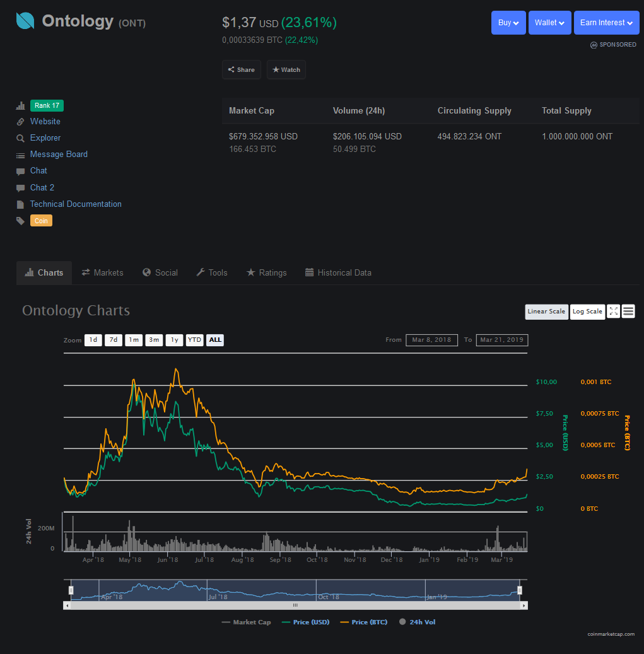Viewport: 644px width, 654px height.
Task: Click the Market Cap column header
Action: pos(252,110)
